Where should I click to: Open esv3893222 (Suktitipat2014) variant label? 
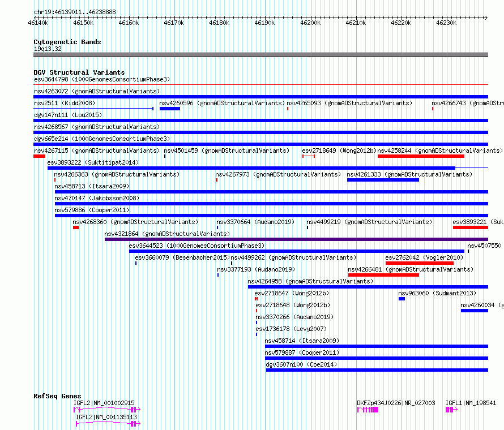click(93, 162)
